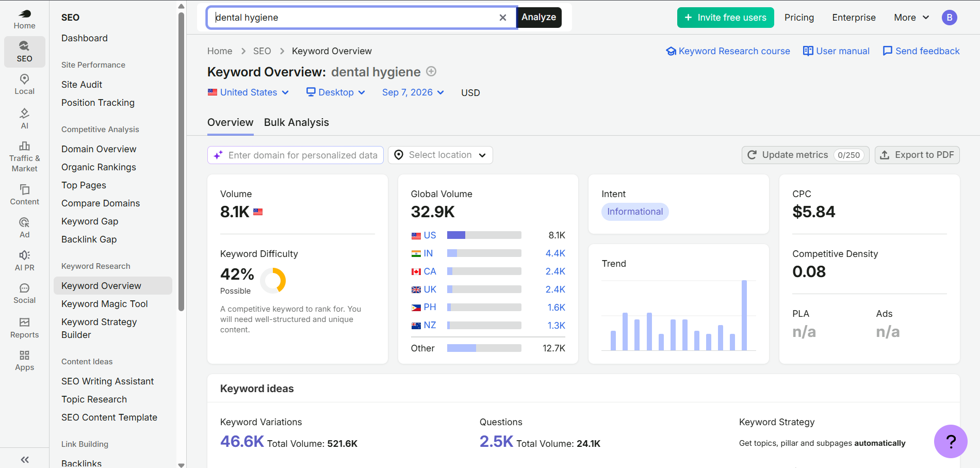Screen dimensions: 980x468
Task: Open Top Pages in the sidebar
Action: 84,185
